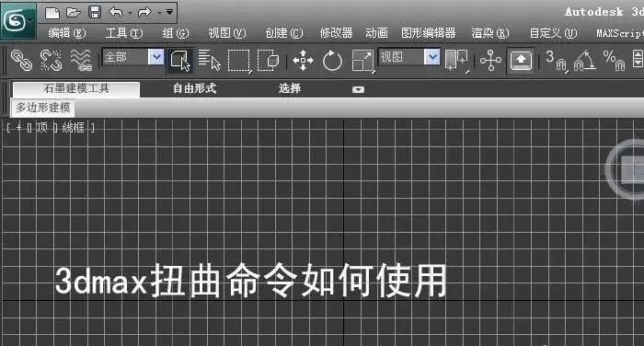Open the 全部 selection filter dropdown
644x346 pixels.
(x=132, y=57)
